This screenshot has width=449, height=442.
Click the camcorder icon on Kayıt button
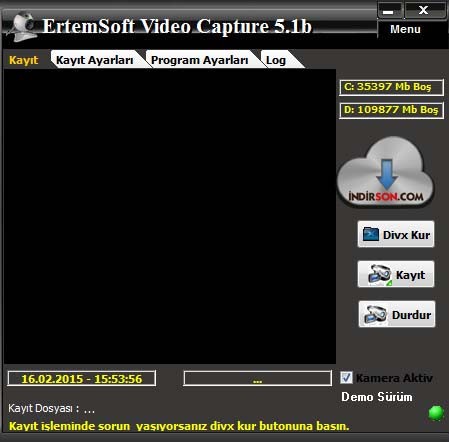(x=380, y=275)
